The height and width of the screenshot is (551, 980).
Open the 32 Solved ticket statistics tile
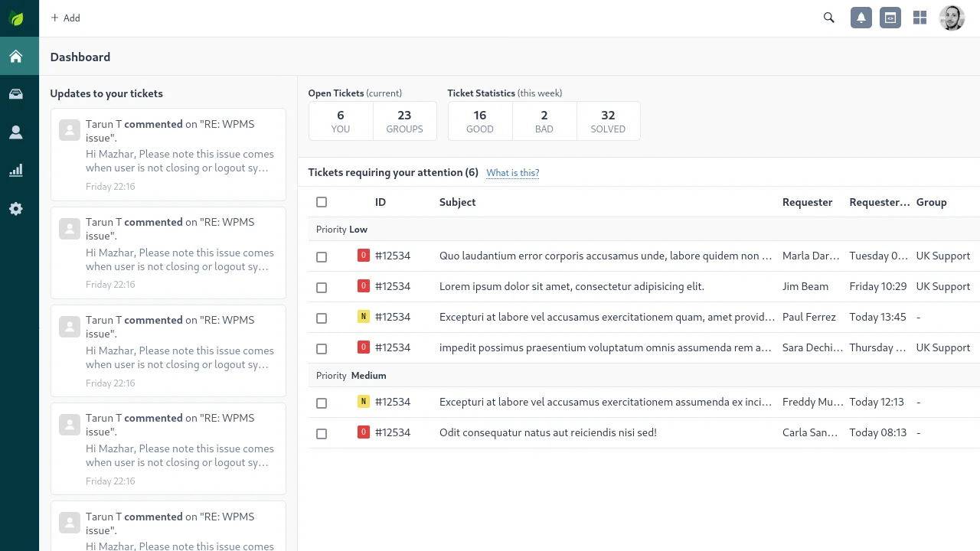(x=608, y=121)
